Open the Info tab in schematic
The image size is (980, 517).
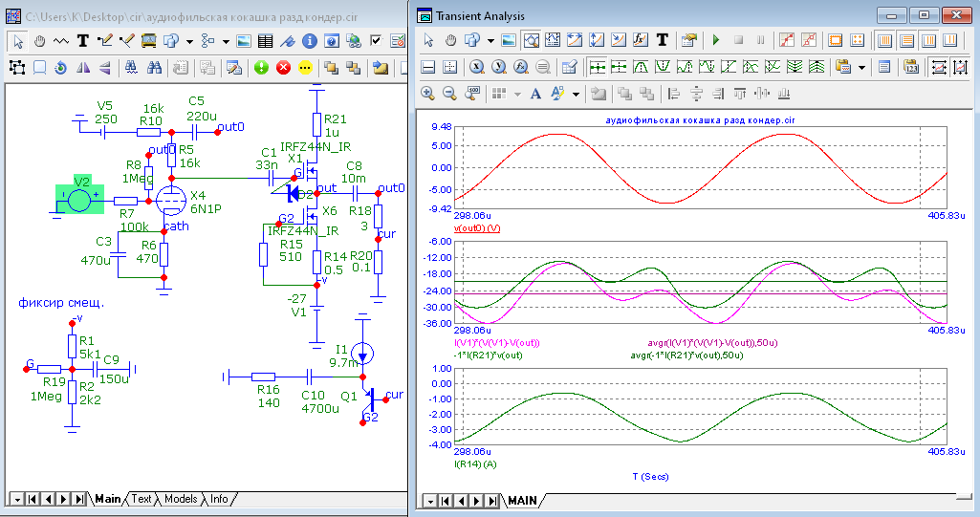point(219,499)
